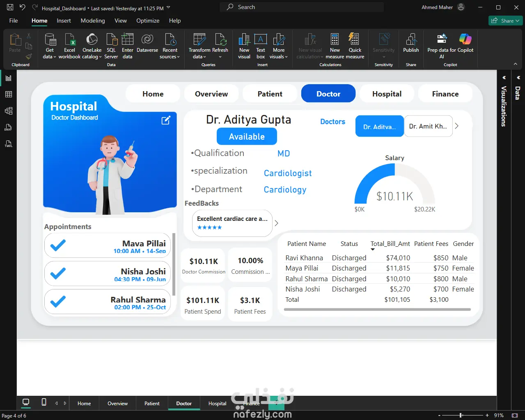
Task: Expand the Data pane
Action: click(518, 78)
